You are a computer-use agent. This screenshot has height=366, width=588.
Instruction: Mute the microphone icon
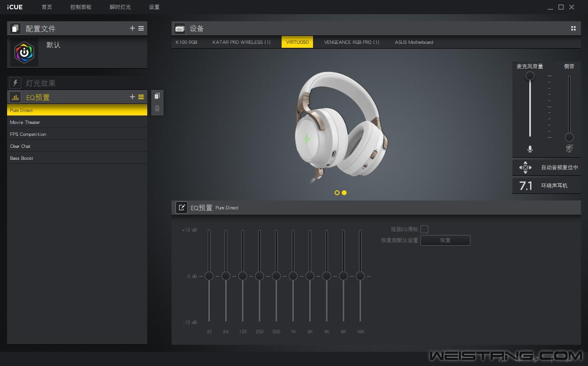click(x=530, y=149)
